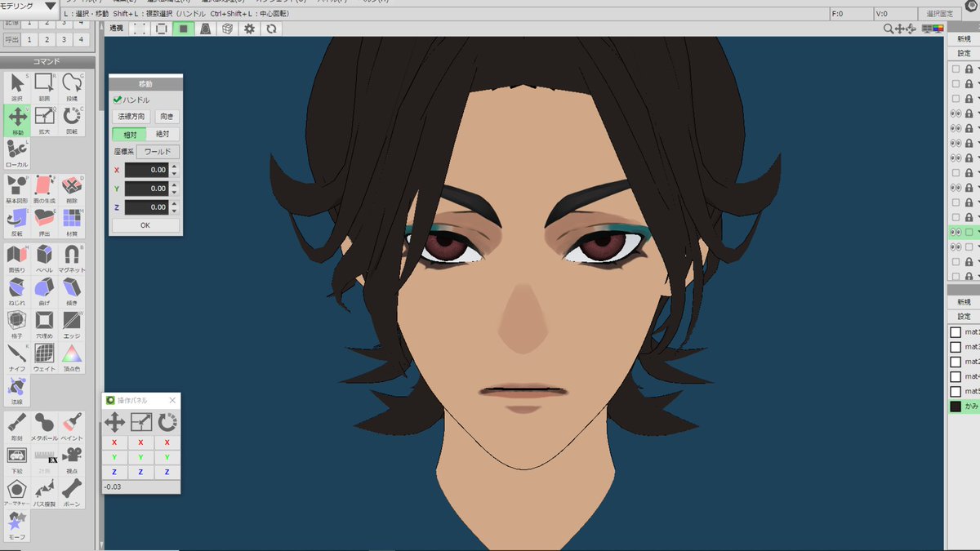Select the ボーン bone tool
This screenshot has height=551, width=980.
tap(72, 493)
